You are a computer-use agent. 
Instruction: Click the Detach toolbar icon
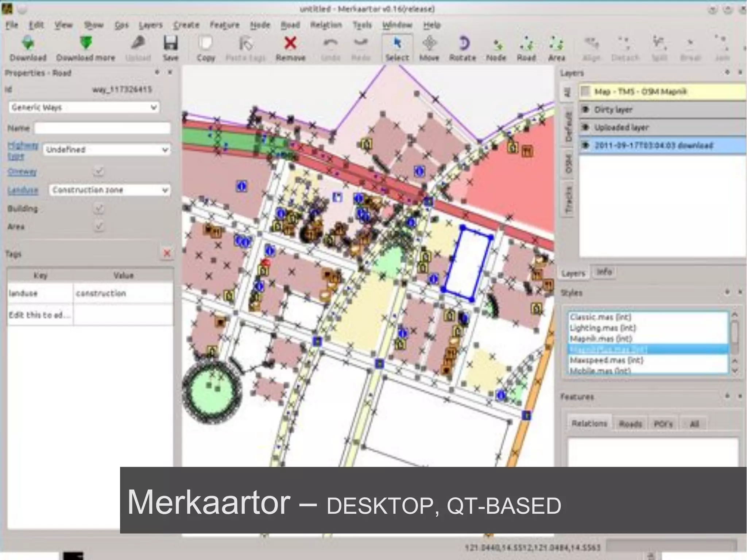click(625, 49)
